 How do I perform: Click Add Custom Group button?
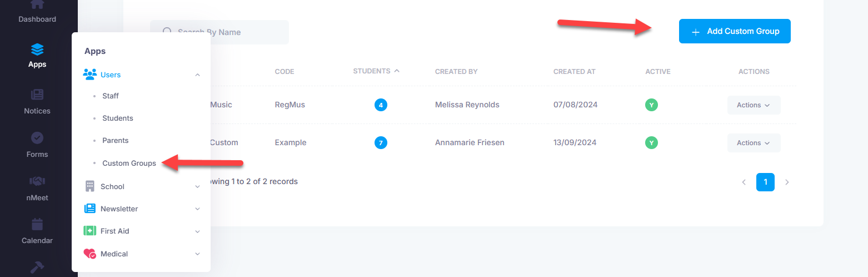(x=734, y=31)
